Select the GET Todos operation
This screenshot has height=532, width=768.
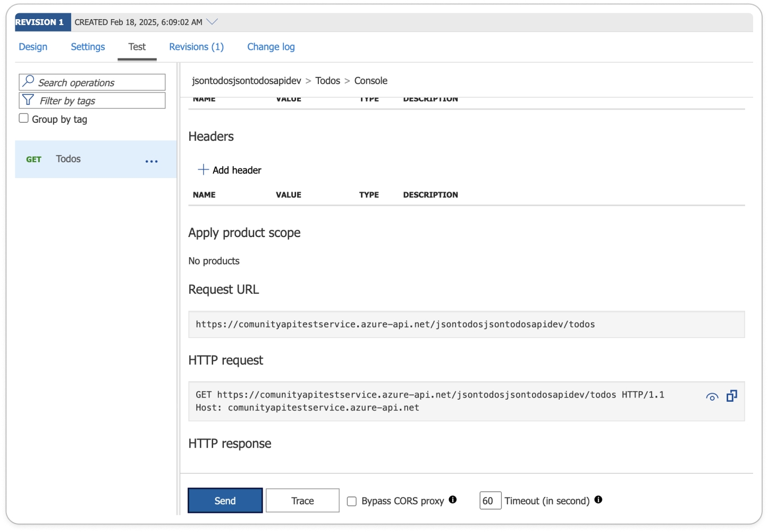coord(68,159)
